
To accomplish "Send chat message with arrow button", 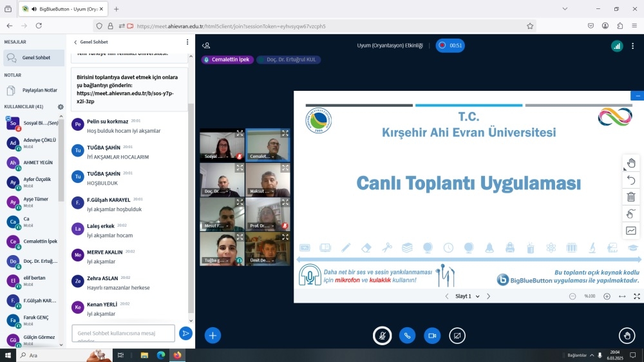I will tap(185, 333).
